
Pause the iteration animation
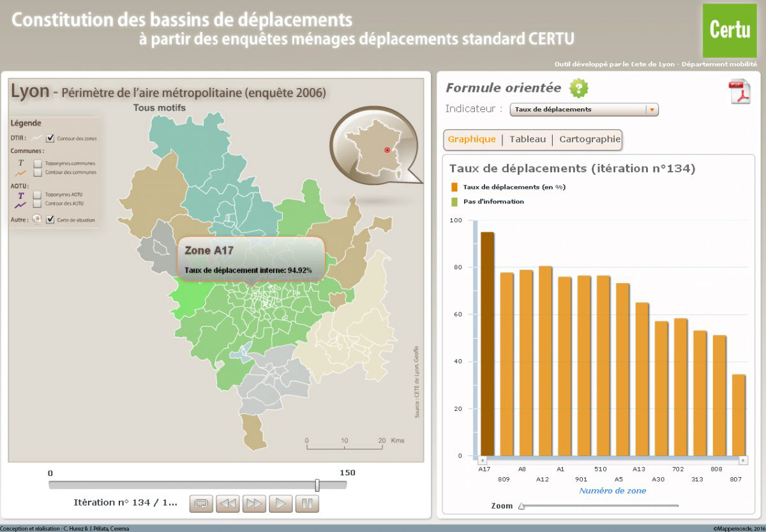(x=307, y=503)
